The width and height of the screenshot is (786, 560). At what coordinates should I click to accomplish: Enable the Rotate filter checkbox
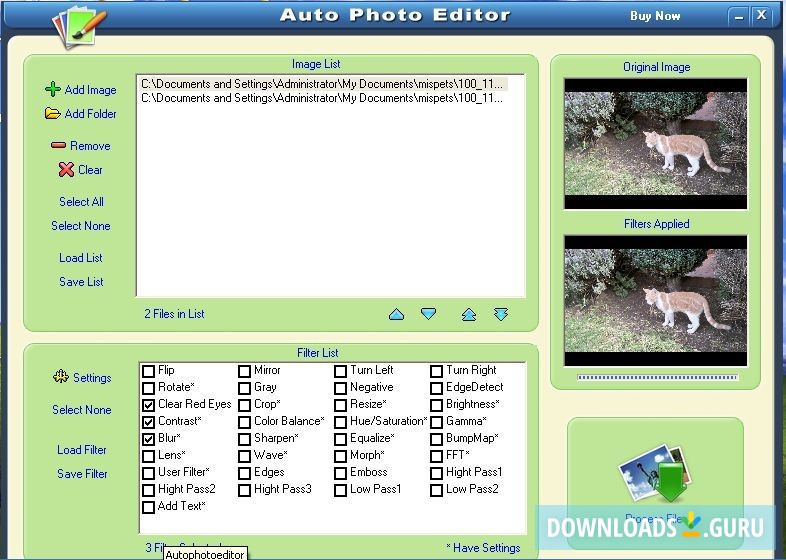148,388
